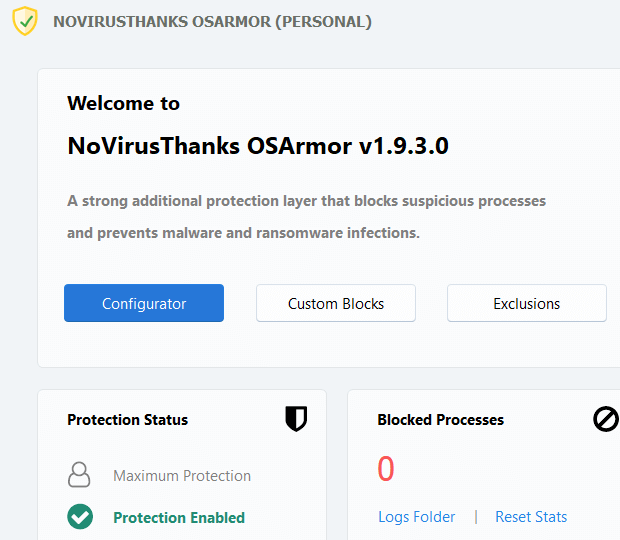
Task: Click the yellow shield OSArmor logo
Action: [x=25, y=21]
